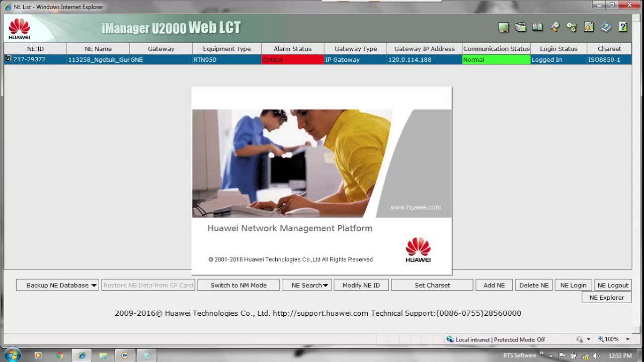Click the NE Logout button
Viewport: 644px width, 362px height.
tap(613, 285)
